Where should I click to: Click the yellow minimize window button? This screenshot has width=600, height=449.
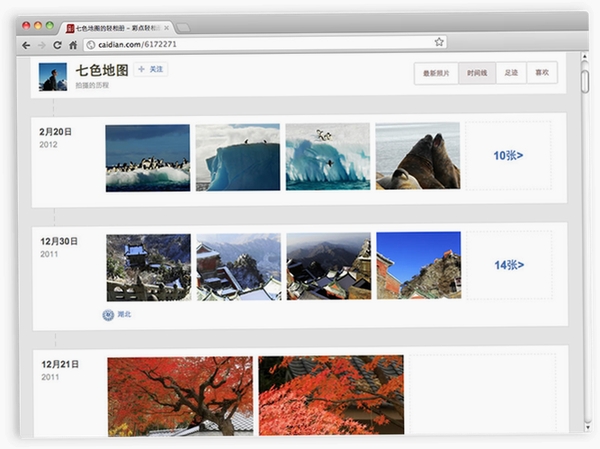[x=38, y=26]
